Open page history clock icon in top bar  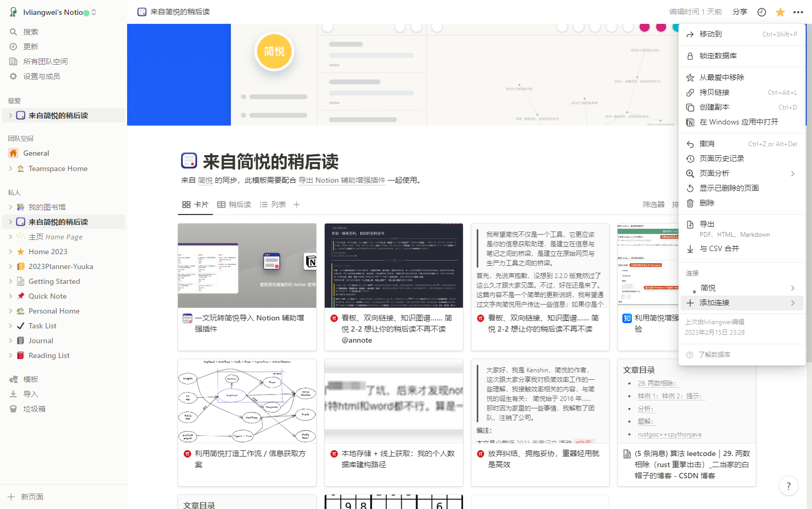(761, 12)
